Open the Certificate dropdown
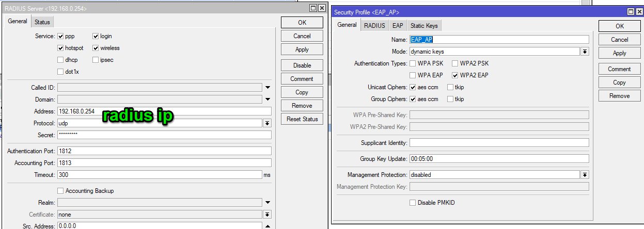The height and width of the screenshot is (229, 644). pos(268,215)
